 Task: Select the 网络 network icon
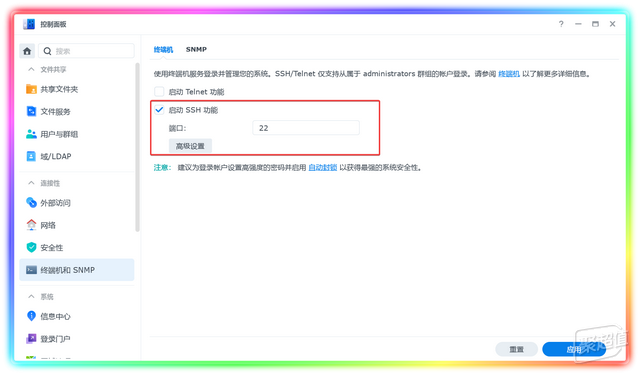tap(31, 225)
